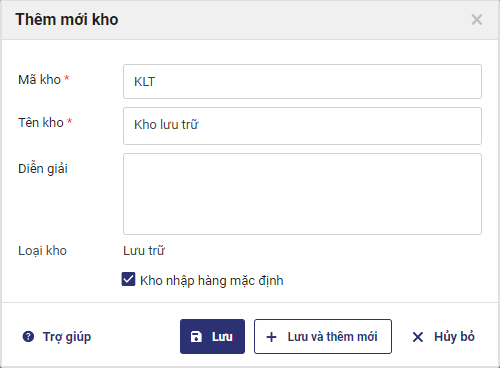Click the Lưu trữ warehouse type value
Viewport: 500px width, 368px height.
pos(144,251)
